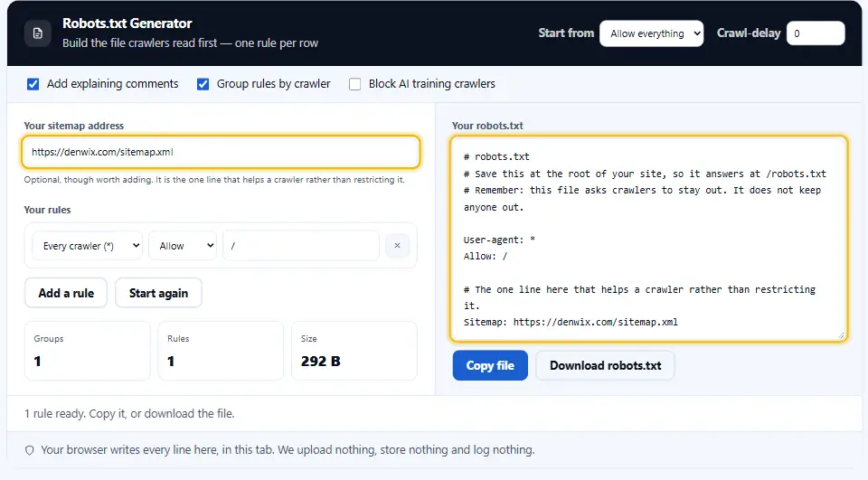Click the 'Your robots.txt' label
868x480 pixels.
487,126
